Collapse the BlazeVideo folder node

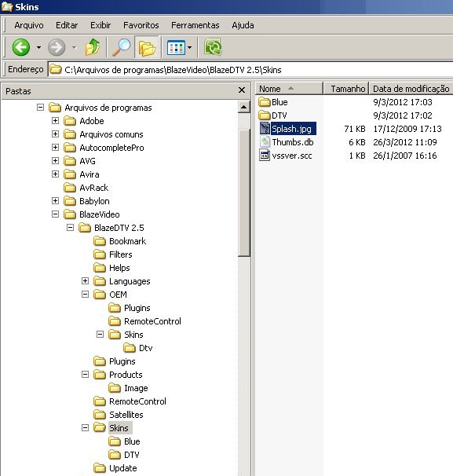55,214
